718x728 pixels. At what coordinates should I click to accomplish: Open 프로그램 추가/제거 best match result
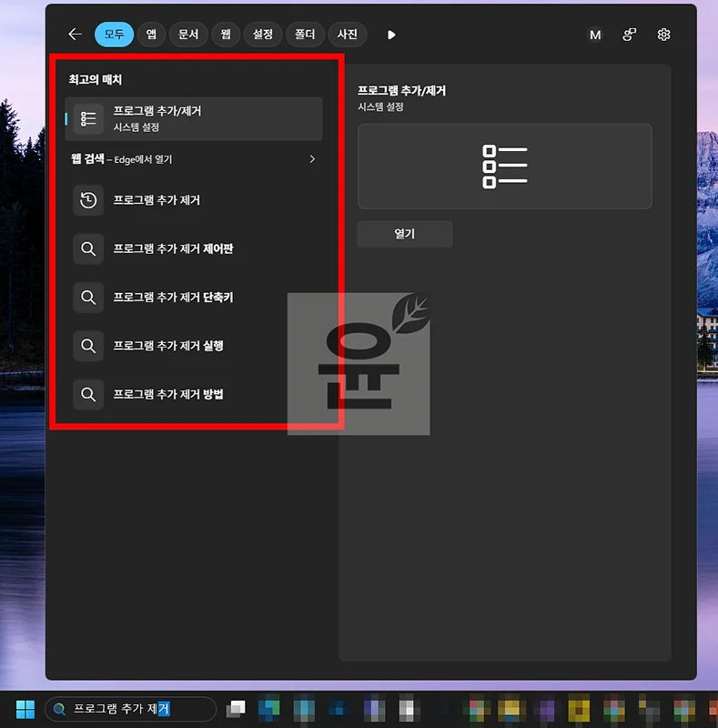coord(194,119)
